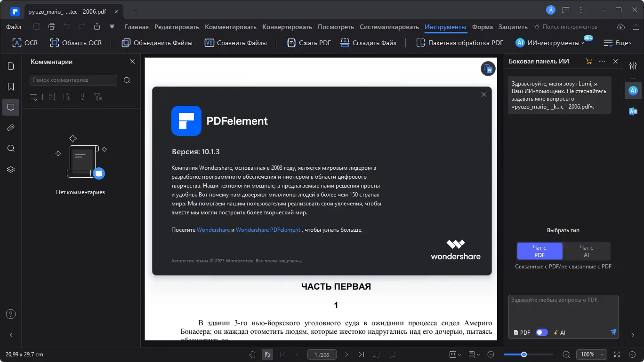
Task: Switch to the Редактировать tab
Action: [x=177, y=27]
